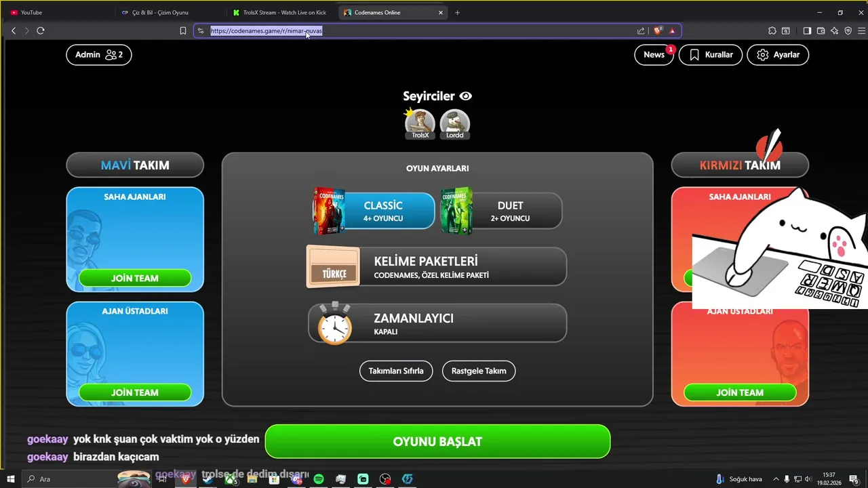This screenshot has width=868, height=488.
Task: Join blue team Saha Ajanları
Action: pyautogui.click(x=135, y=278)
